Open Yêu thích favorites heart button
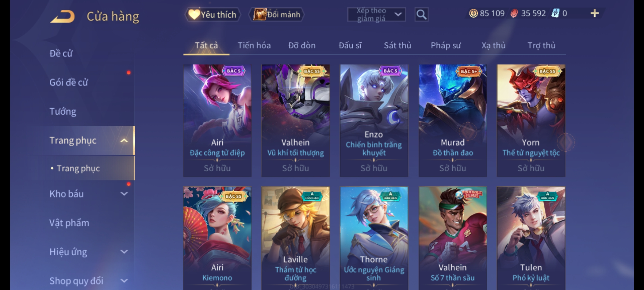The width and height of the screenshot is (644, 290). point(213,15)
